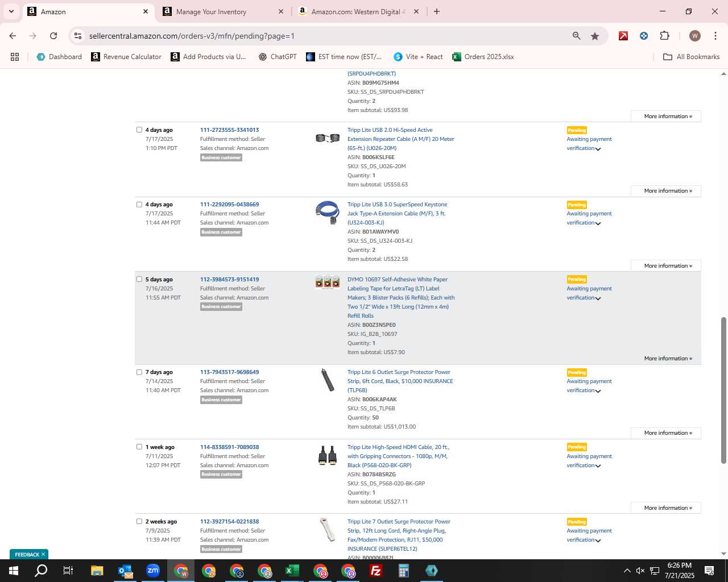Expand payment verification for HDMI Cable order
Image resolution: width=728 pixels, height=582 pixels.
pos(598,466)
